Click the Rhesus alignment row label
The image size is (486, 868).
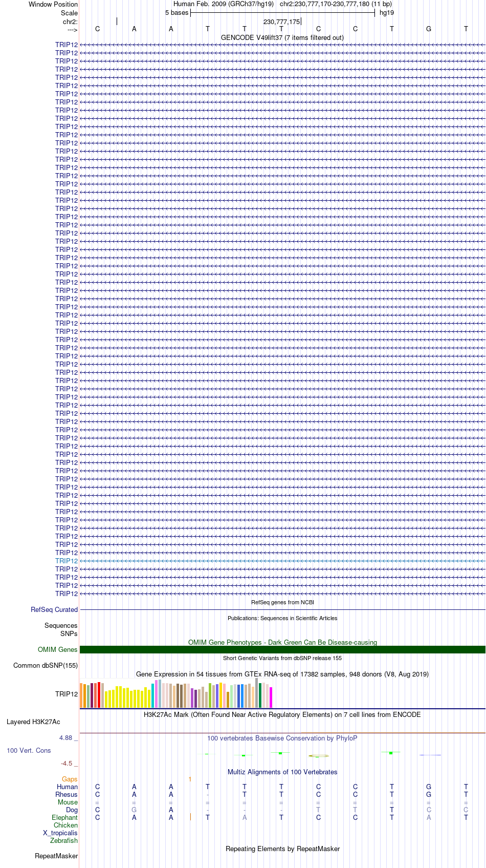[x=67, y=795]
